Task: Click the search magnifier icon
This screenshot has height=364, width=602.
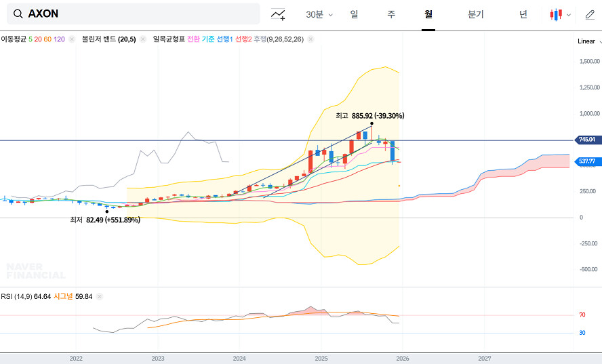Action: pyautogui.click(x=18, y=14)
